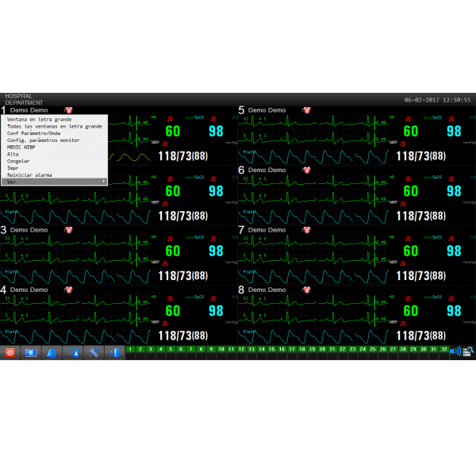Mute sound with the blue speaker icon
This screenshot has width=476, height=476.
pyautogui.click(x=455, y=351)
